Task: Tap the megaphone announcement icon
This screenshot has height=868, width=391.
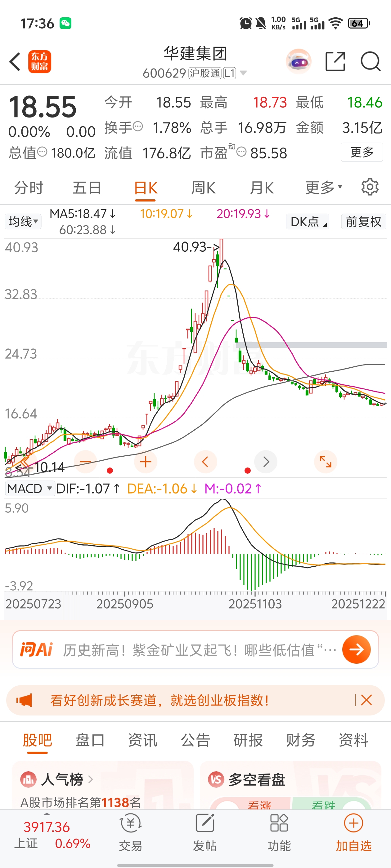Action: tap(24, 700)
